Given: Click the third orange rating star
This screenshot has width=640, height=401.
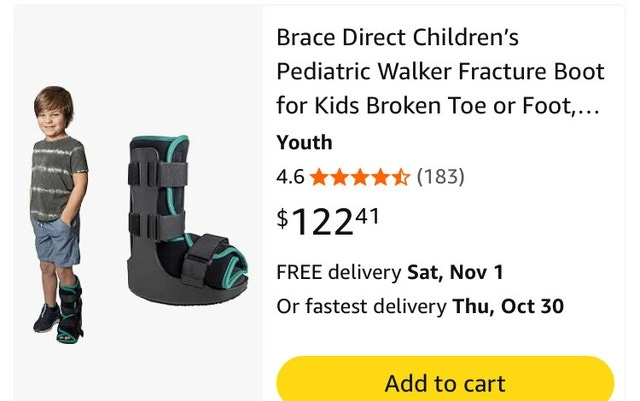Looking at the screenshot, I should click(360, 178).
